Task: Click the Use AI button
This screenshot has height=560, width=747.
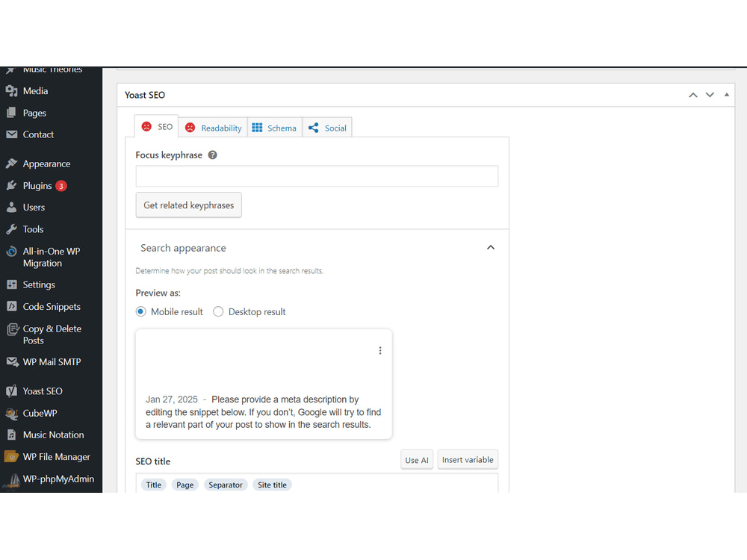Action: [x=417, y=460]
